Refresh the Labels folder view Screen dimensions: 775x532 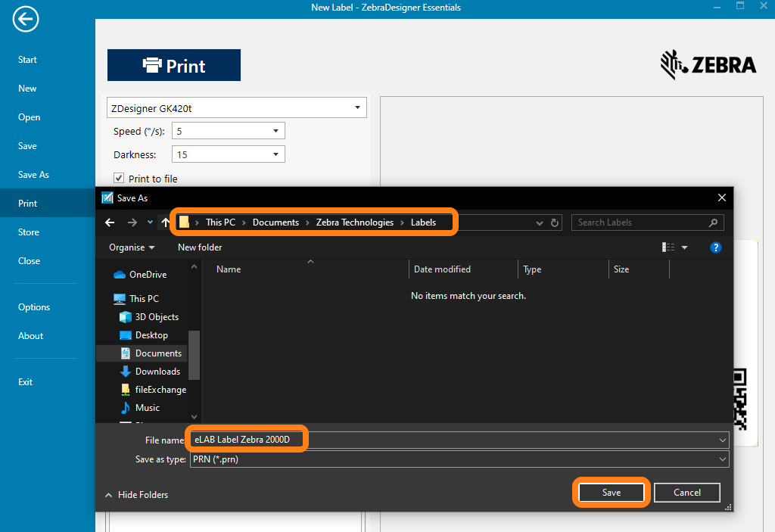(x=555, y=223)
